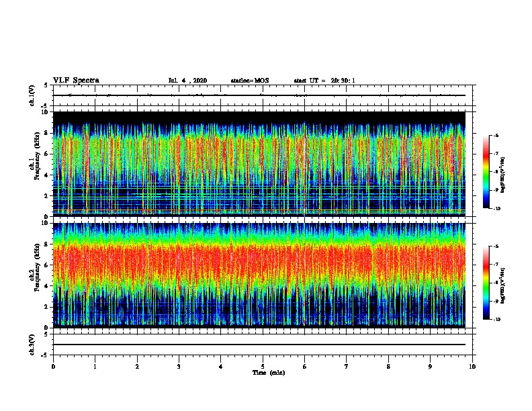532x411 pixels.
Task: Click the "1" tick on the Time axis
Action: 95,367
